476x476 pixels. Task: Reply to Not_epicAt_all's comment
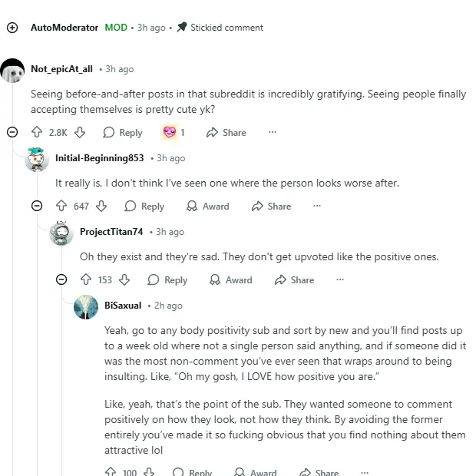click(x=123, y=132)
